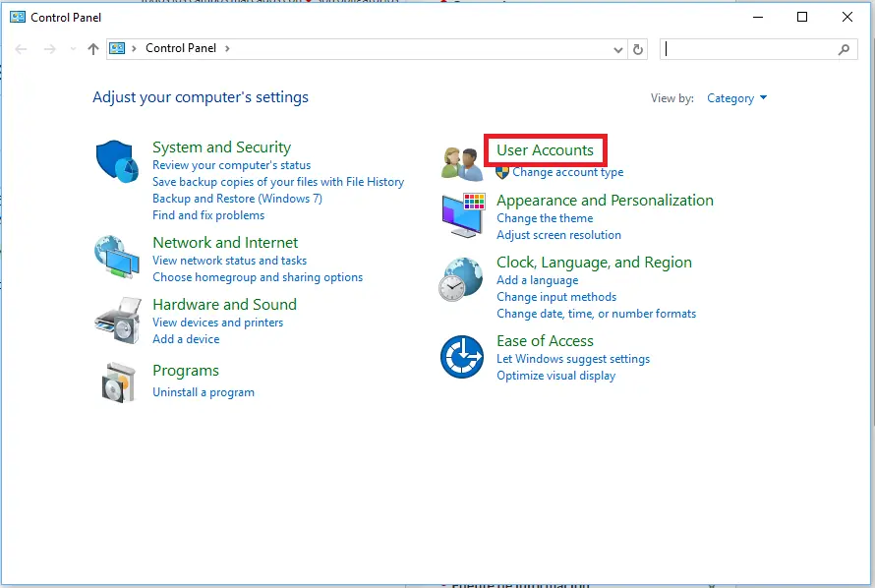Click Change input methods link

pos(556,297)
